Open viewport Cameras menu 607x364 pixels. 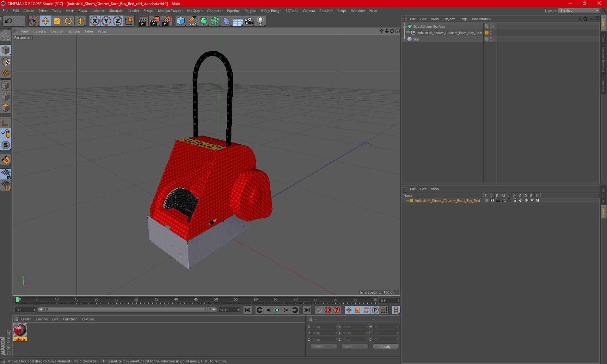40,31
